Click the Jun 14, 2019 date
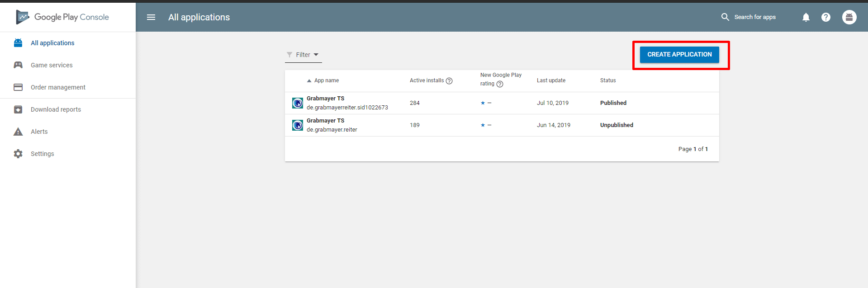Screen dimensions: 868x288 (x=554, y=125)
